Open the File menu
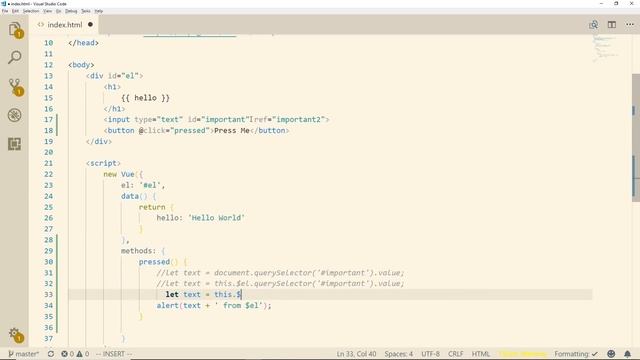Screen dimensions: 640x360 coord(5,11)
